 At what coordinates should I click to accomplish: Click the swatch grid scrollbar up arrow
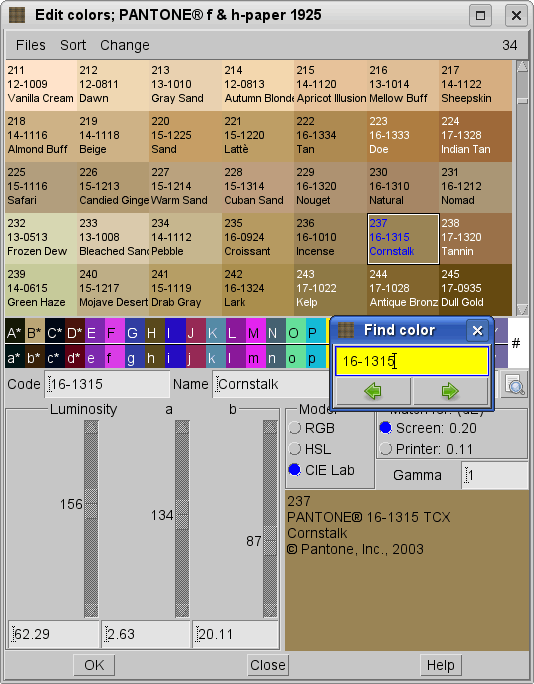click(x=522, y=66)
